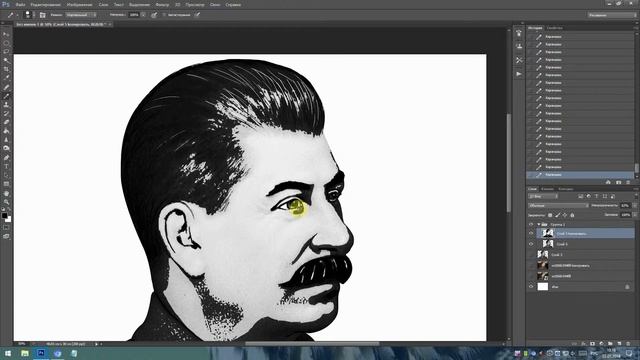Click the canvas vertical scrollbar
640x360 pixels.
[x=509, y=163]
